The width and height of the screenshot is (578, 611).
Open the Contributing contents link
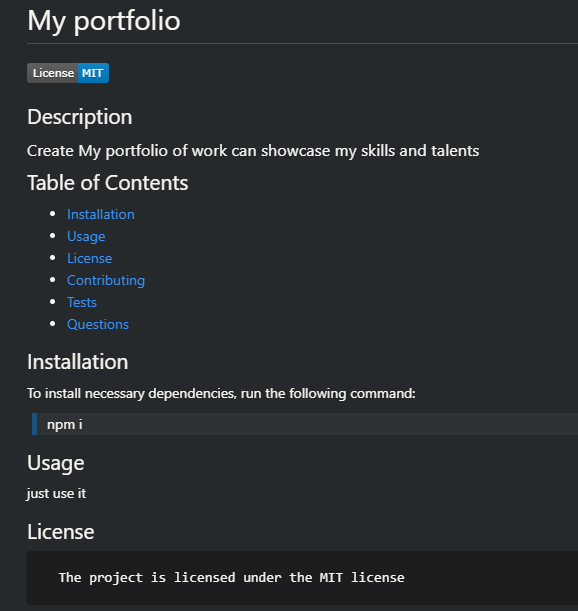tap(106, 281)
